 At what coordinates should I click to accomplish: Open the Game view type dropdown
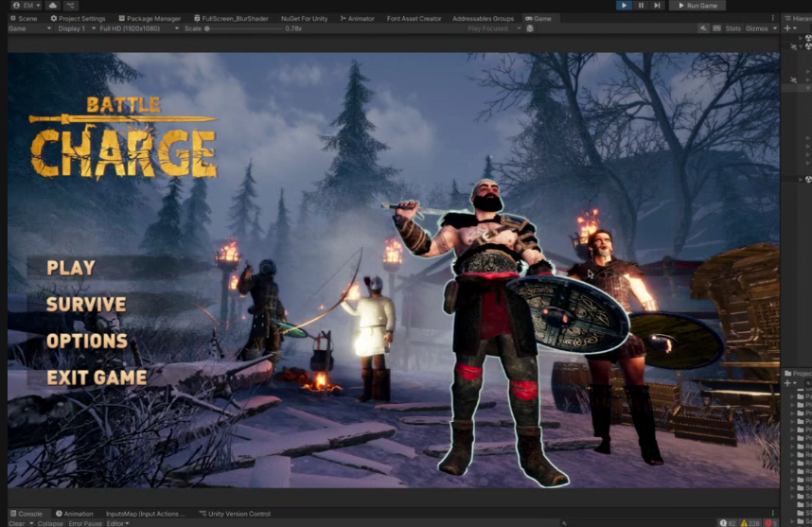pos(29,28)
